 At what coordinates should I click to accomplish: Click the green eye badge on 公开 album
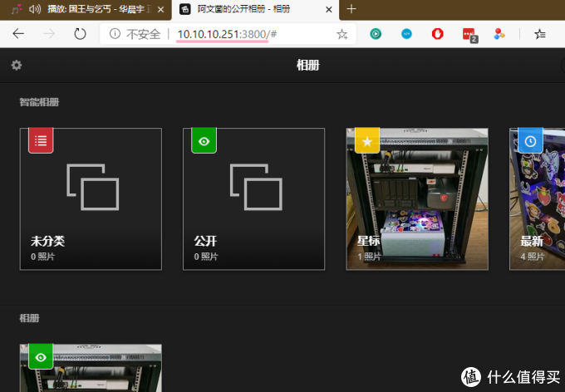[x=204, y=140]
